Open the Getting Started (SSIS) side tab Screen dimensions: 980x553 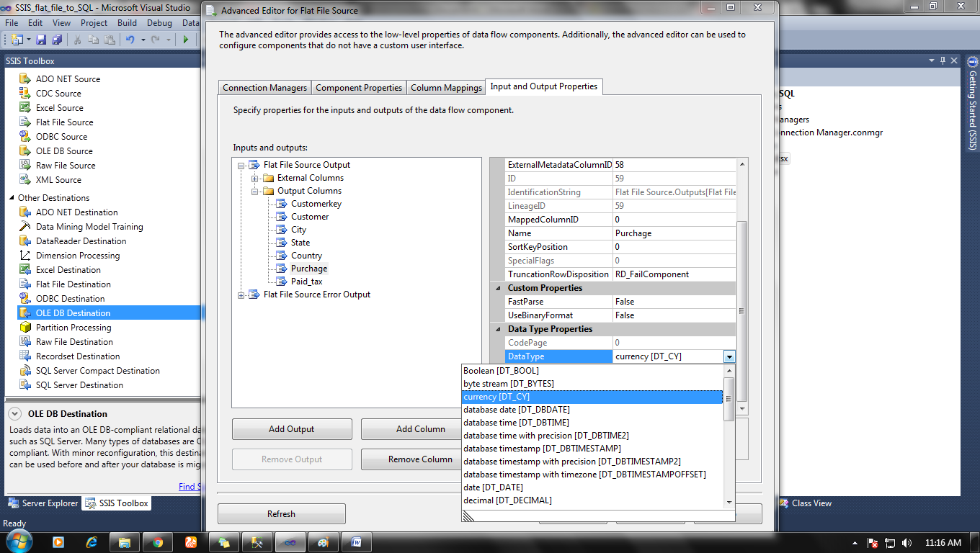click(972, 104)
